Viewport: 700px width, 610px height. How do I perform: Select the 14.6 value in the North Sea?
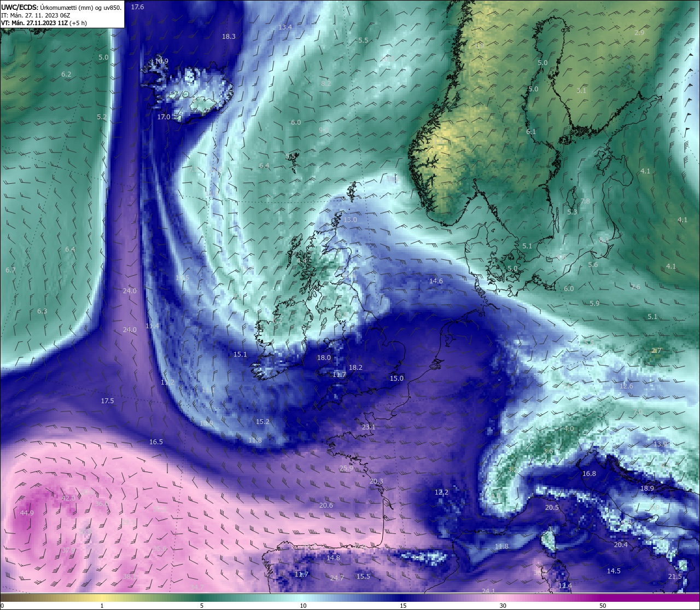pos(436,281)
